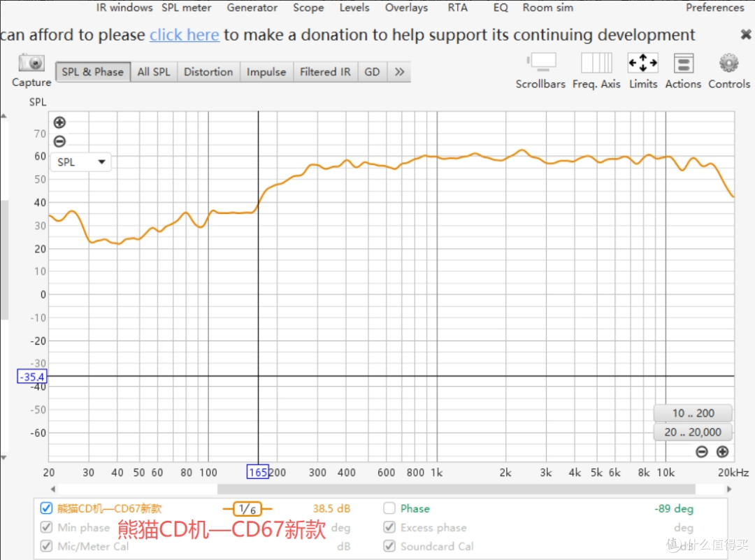
Task: Open the Impulse graph tab
Action: [x=266, y=72]
